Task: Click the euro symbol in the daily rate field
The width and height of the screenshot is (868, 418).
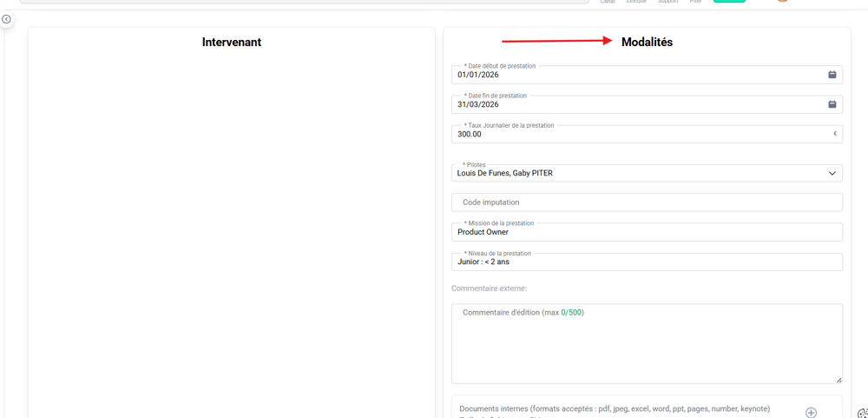Action: click(835, 134)
